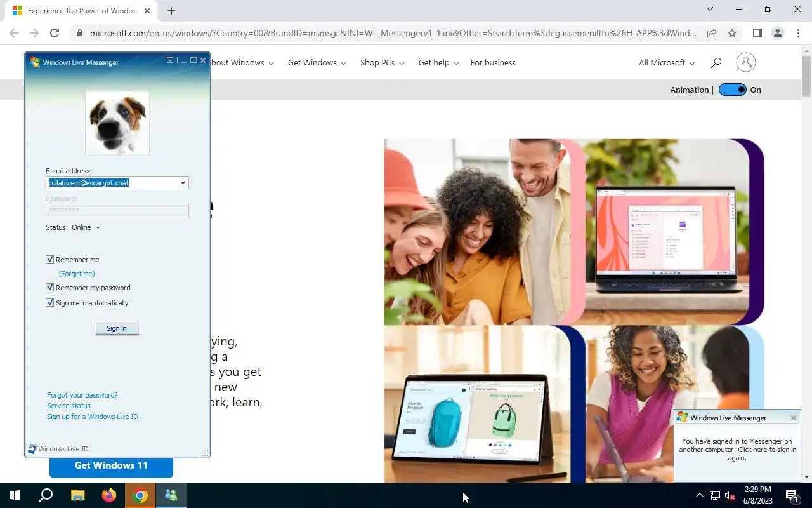Click Messenger taskbar icon
Image resolution: width=812 pixels, height=508 pixels.
tap(171, 495)
